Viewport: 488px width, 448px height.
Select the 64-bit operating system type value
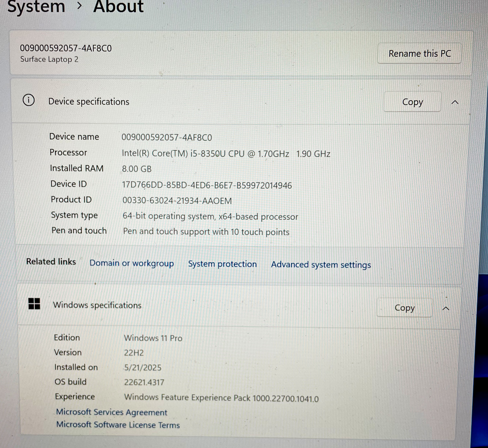tap(210, 216)
